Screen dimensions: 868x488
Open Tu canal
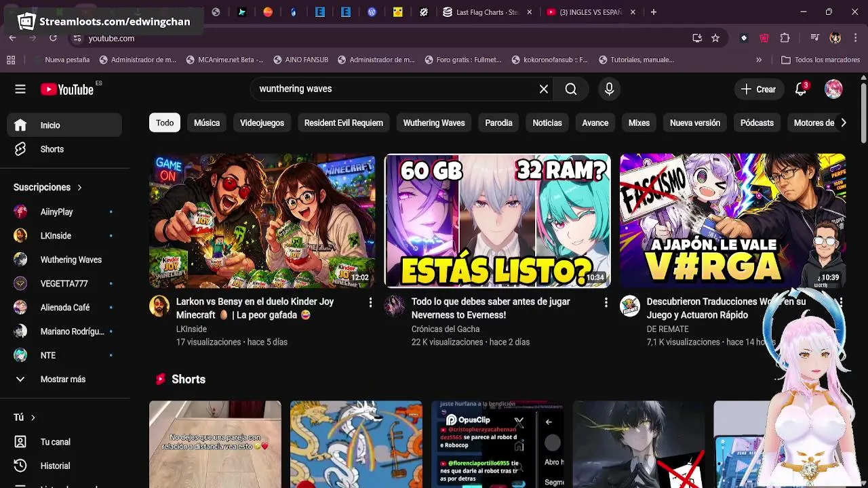click(x=65, y=442)
